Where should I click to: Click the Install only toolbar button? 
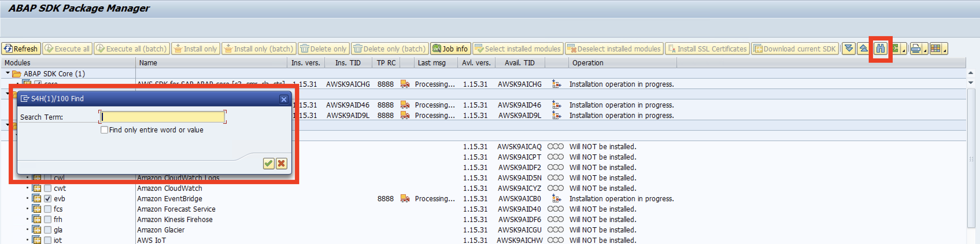click(x=195, y=49)
